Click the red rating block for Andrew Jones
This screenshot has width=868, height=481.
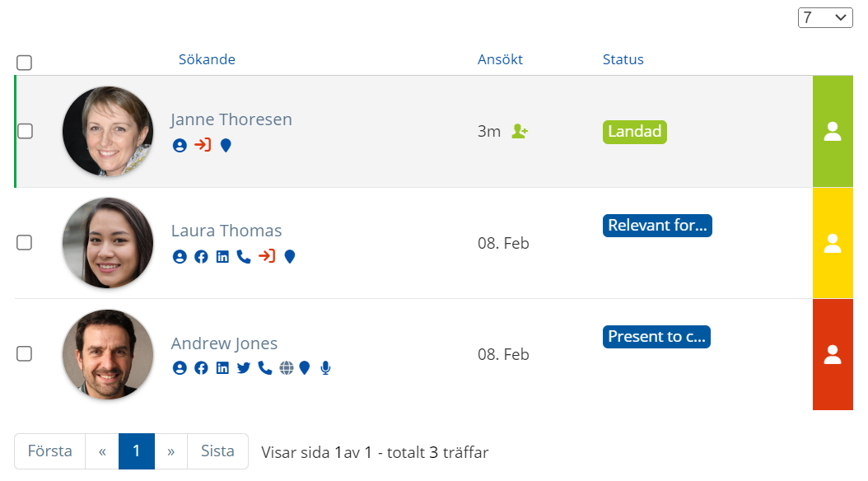[833, 354]
